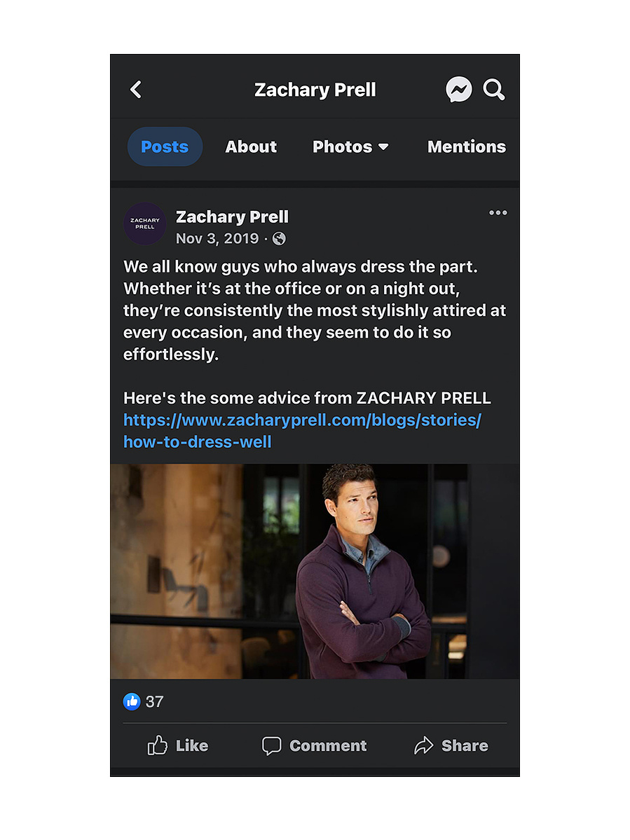The image size is (630, 840).
Task: View the 37 reactions count
Action: 154,701
